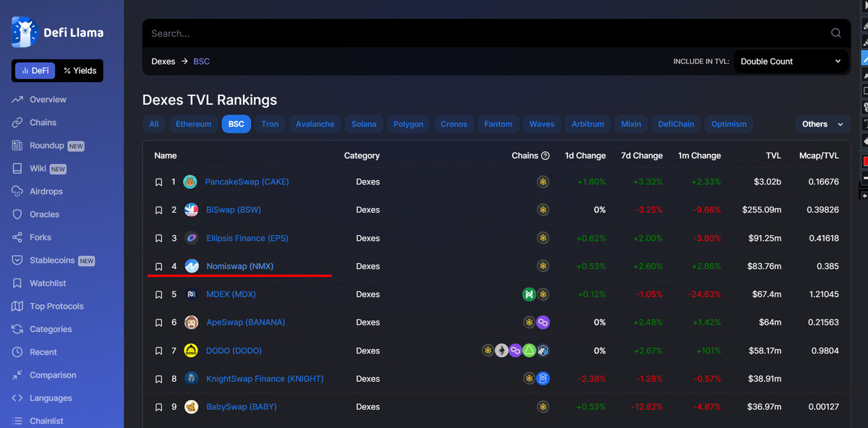Image resolution: width=868 pixels, height=428 pixels.
Task: Switch to the Yields mode button
Action: (80, 71)
